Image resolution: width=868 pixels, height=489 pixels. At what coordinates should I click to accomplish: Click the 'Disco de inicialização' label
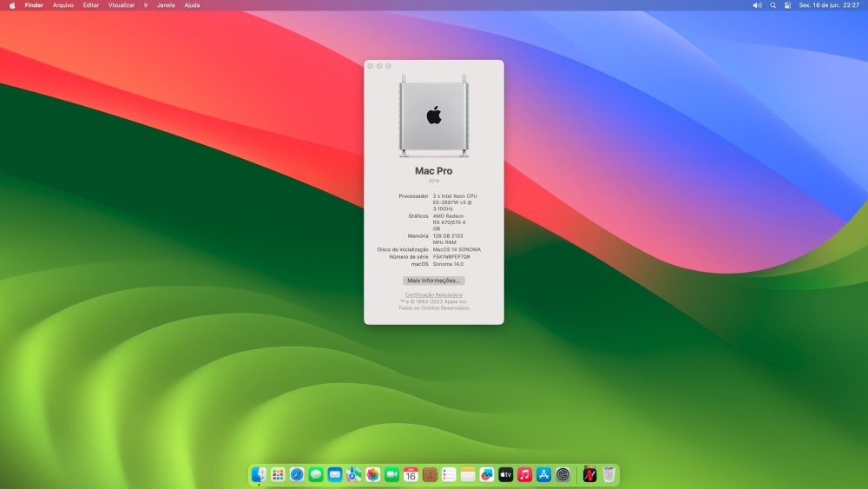[x=403, y=250]
